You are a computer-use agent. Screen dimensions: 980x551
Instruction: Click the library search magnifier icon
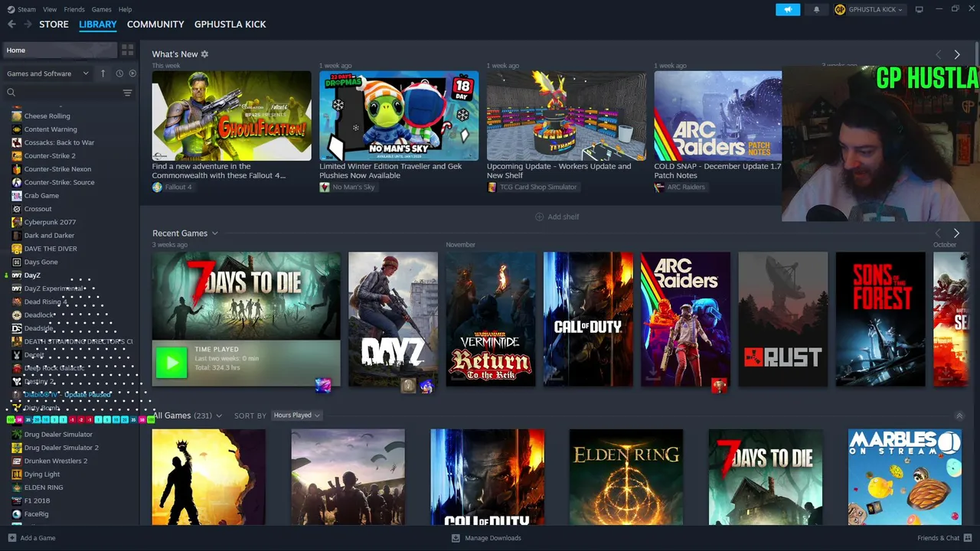(11, 93)
